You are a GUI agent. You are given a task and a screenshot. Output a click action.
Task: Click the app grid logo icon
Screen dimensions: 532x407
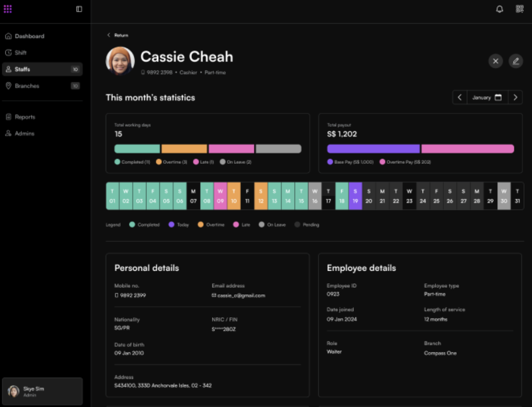pos(8,9)
